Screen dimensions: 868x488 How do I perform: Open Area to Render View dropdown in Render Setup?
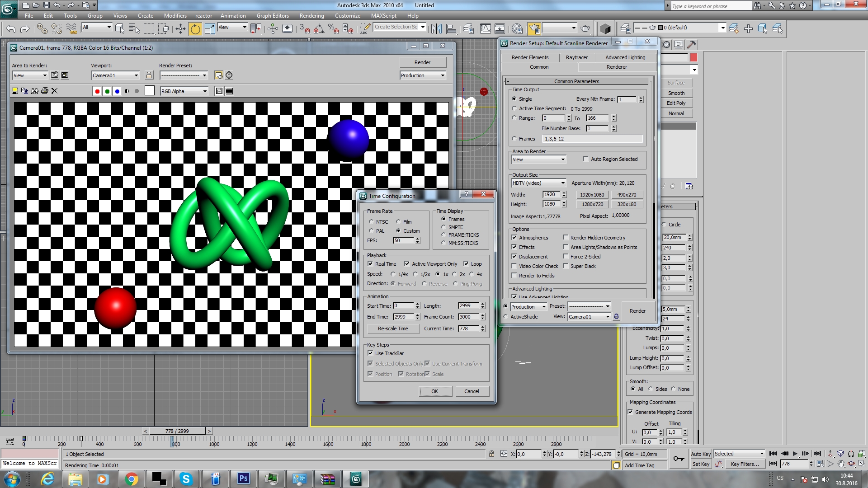point(538,160)
